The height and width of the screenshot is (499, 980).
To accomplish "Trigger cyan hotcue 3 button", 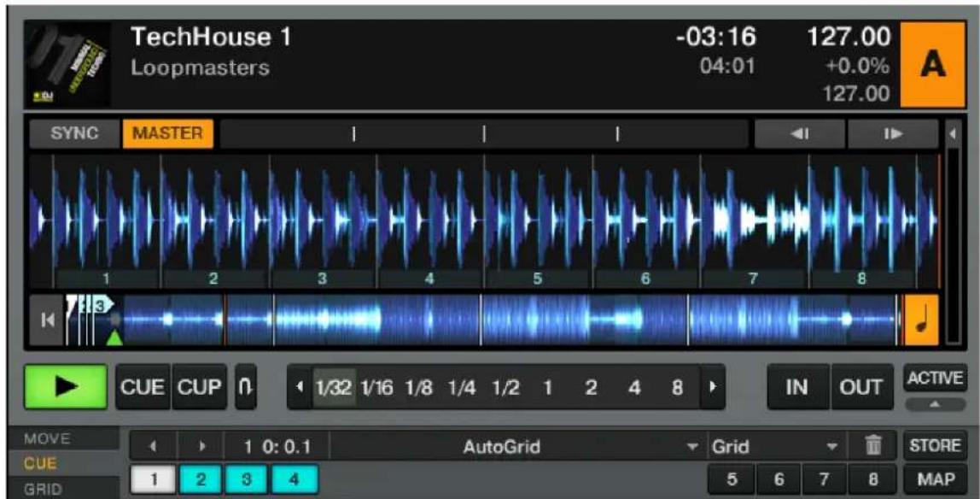I will click(x=248, y=480).
